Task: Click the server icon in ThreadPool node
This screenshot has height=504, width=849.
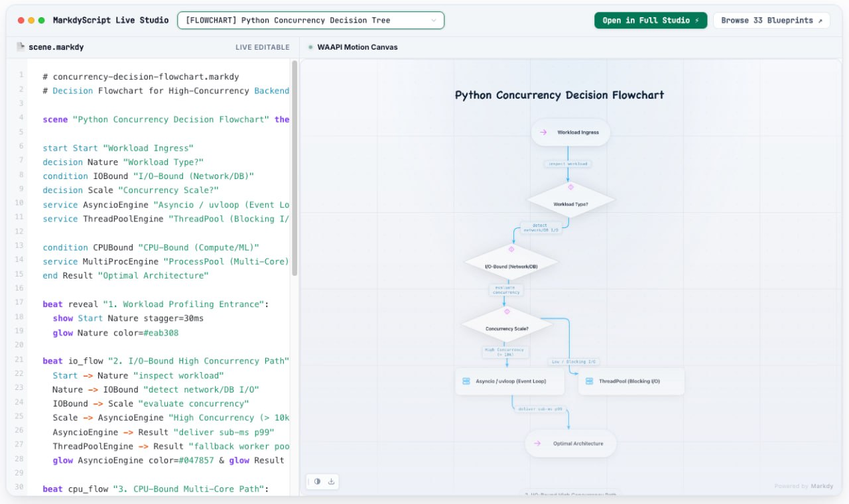Action: pyautogui.click(x=589, y=381)
